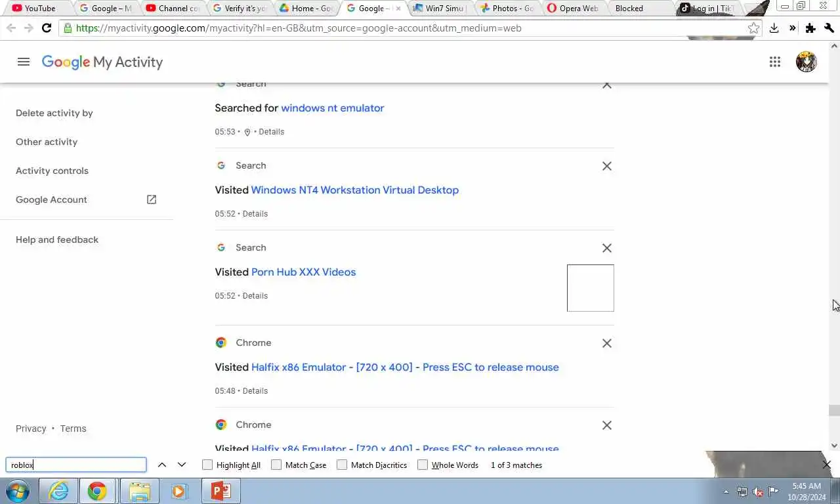840x504 pixels.
Task: Close the active Google My Activity tab
Action: coord(398,9)
